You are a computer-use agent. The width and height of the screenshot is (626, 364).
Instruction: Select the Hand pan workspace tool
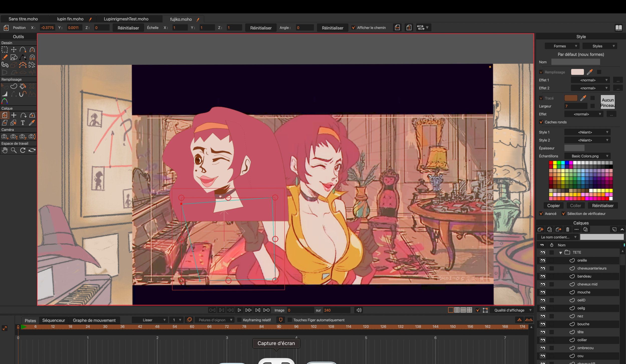[x=5, y=150]
